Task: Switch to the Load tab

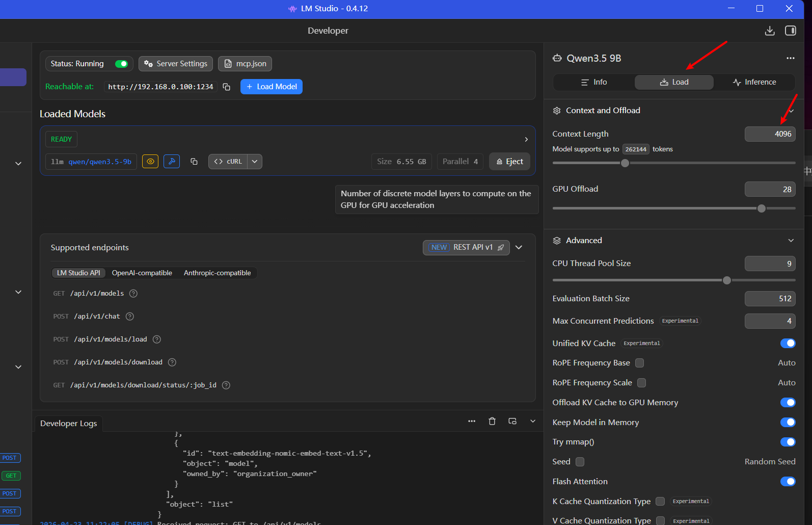Action: [674, 82]
